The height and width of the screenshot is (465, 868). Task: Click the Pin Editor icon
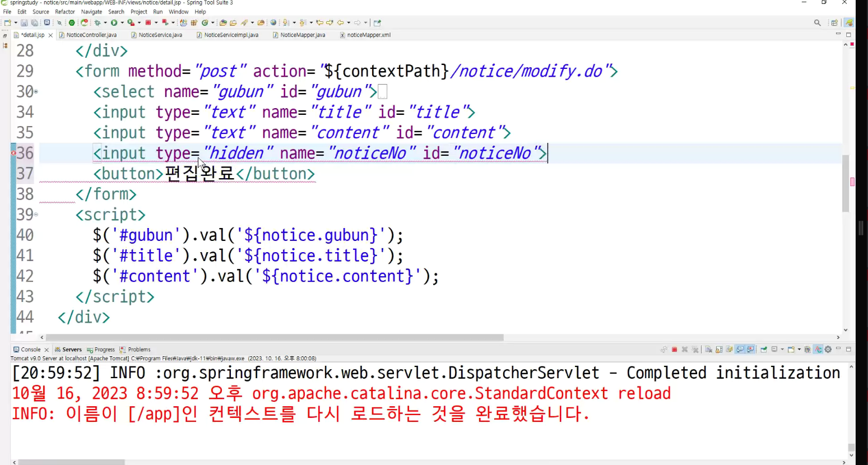(377, 23)
